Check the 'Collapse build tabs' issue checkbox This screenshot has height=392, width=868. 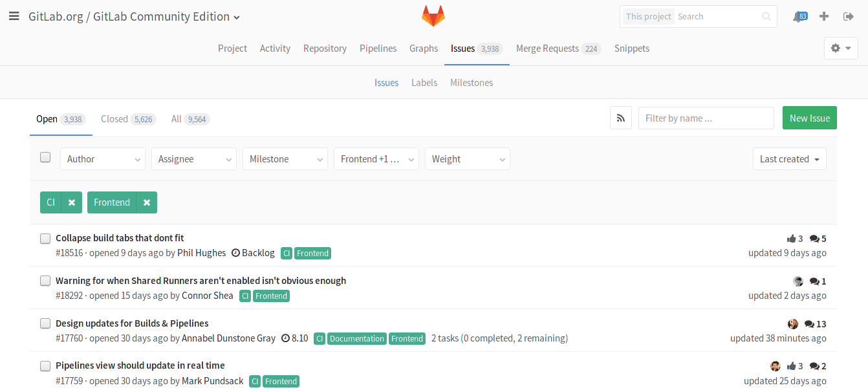[x=45, y=239]
